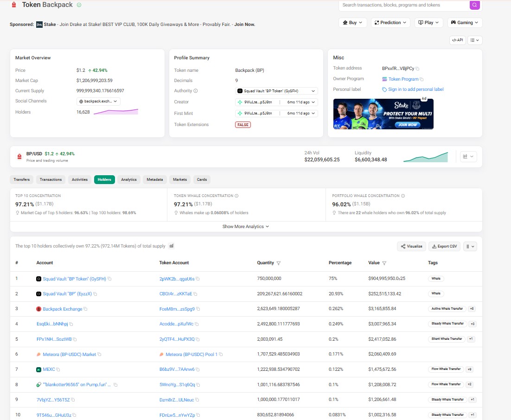Image resolution: width=511 pixels, height=420 pixels.
Task: Open the Token Program link
Action: pos(403,79)
